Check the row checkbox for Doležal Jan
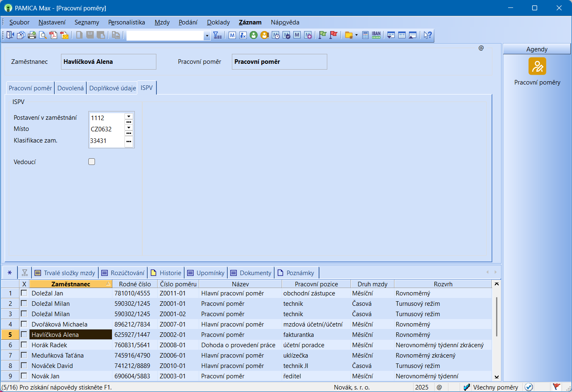This screenshot has width=572, height=392. 24,293
